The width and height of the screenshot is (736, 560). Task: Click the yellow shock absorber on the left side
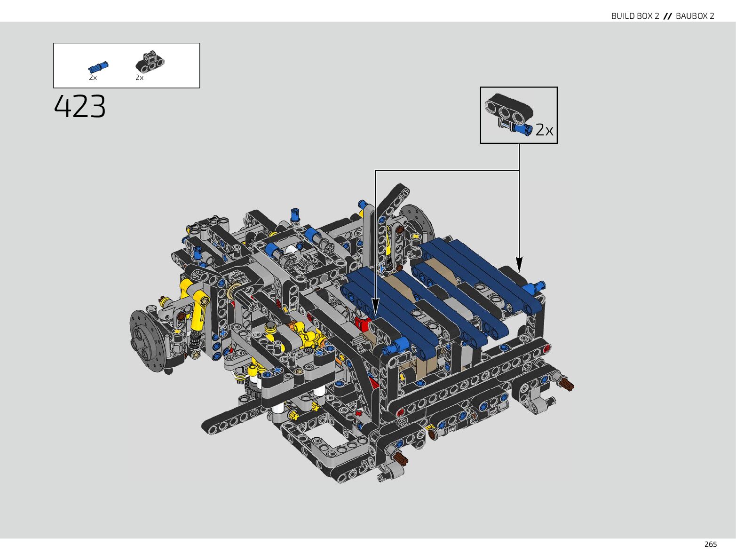pos(199,312)
